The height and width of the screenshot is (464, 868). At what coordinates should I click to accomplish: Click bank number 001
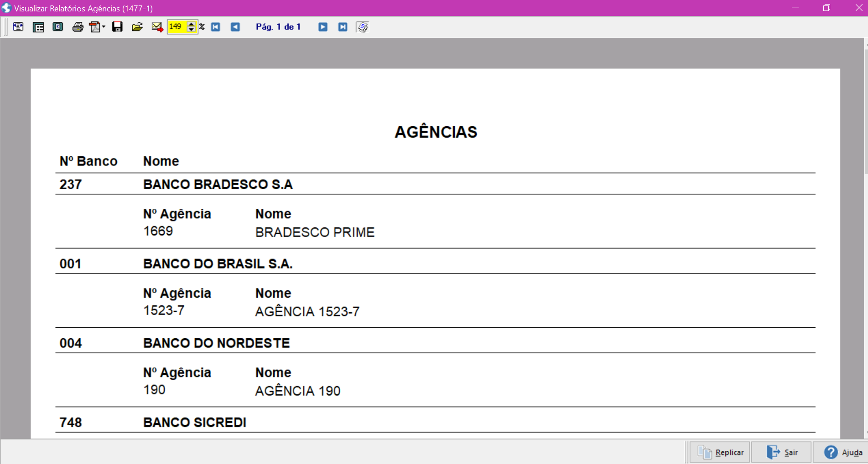71,264
